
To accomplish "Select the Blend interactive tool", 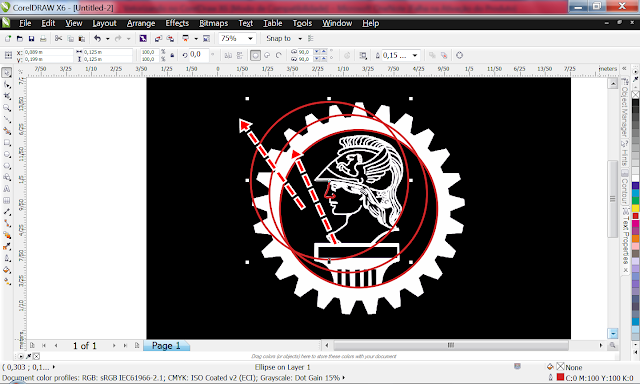I will pos(7,235).
